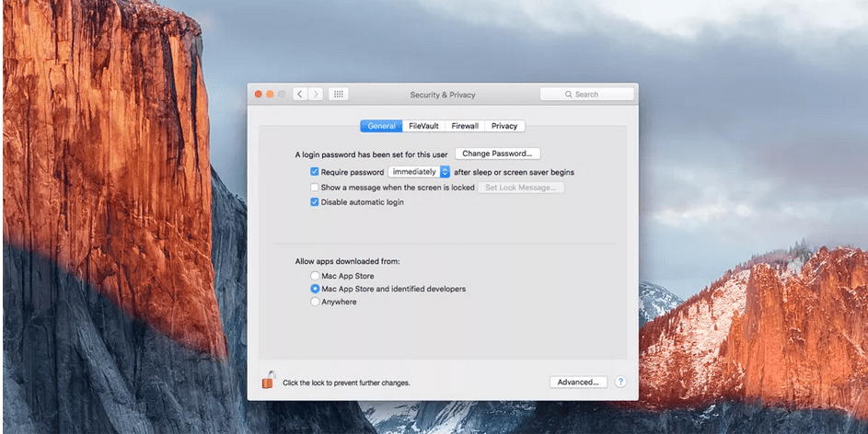Select the Mac App Store radio option
The width and height of the screenshot is (868, 434).
tap(316, 276)
